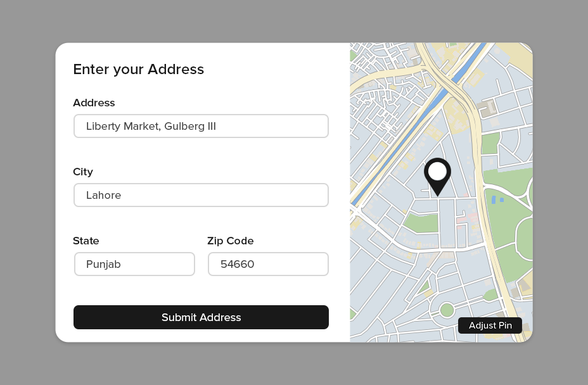Viewport: 588px width, 385px height.
Task: Click the Adjust Pin button on the map
Action: [x=490, y=325]
